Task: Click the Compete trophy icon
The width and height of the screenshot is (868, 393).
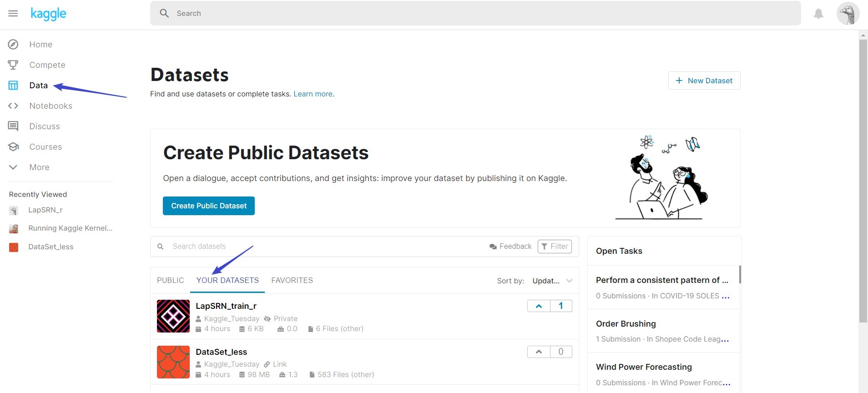Action: point(13,65)
